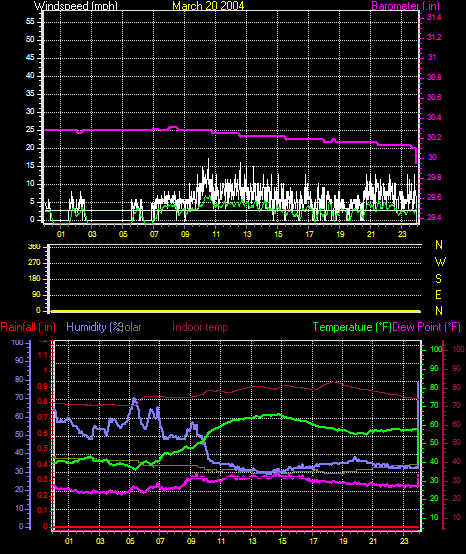The width and height of the screenshot is (466, 554).
Task: Click the March 20 2004 date title
Action: coord(208,6)
